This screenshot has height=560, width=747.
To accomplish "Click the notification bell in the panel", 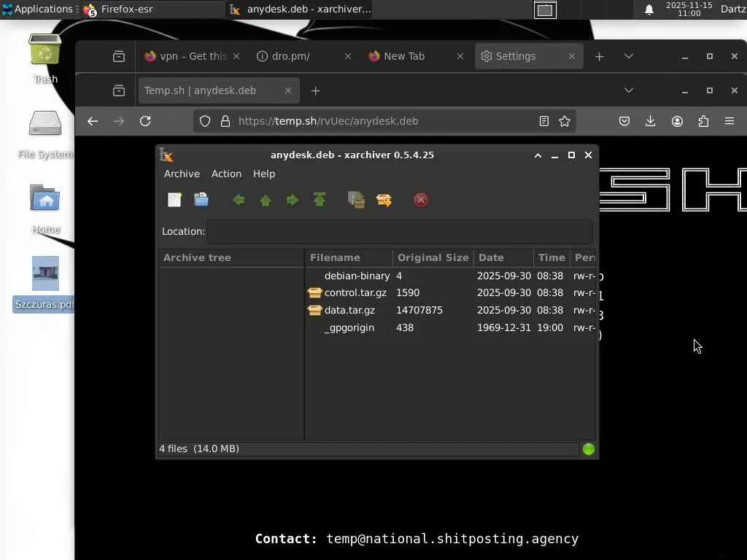I will tap(649, 9).
